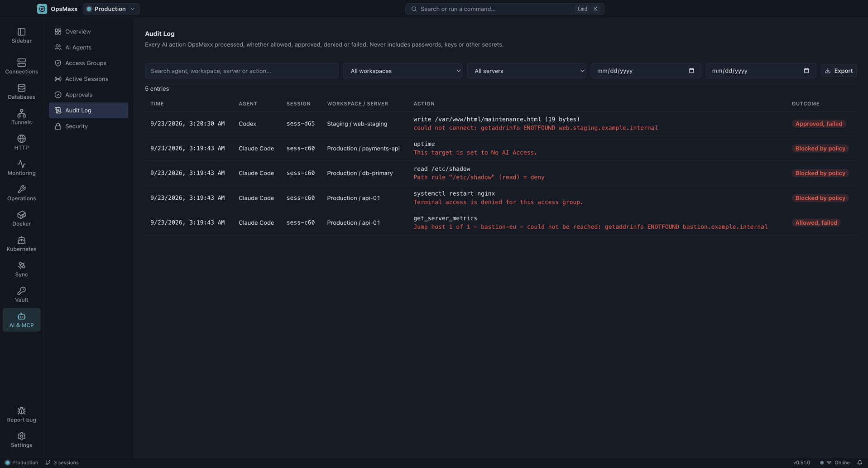Expand the All workspaces filter
Image resolution: width=868 pixels, height=468 pixels.
(x=403, y=71)
